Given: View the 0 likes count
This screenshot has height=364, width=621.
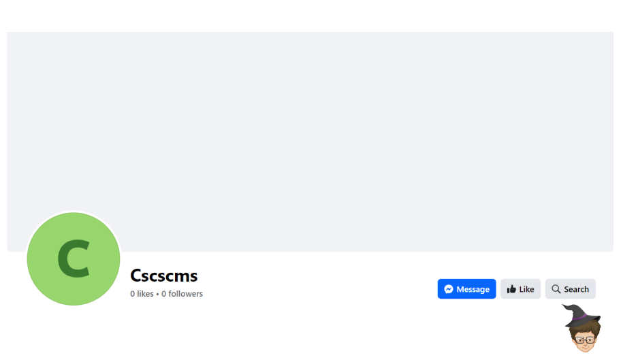Looking at the screenshot, I should pos(142,293).
